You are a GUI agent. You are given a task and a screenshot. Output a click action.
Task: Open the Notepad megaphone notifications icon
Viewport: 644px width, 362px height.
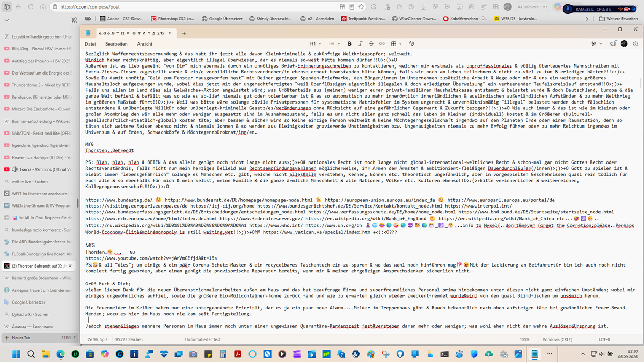pos(613,43)
